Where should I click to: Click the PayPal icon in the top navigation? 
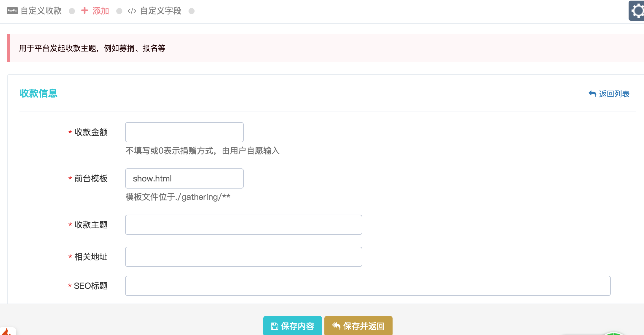pyautogui.click(x=12, y=11)
